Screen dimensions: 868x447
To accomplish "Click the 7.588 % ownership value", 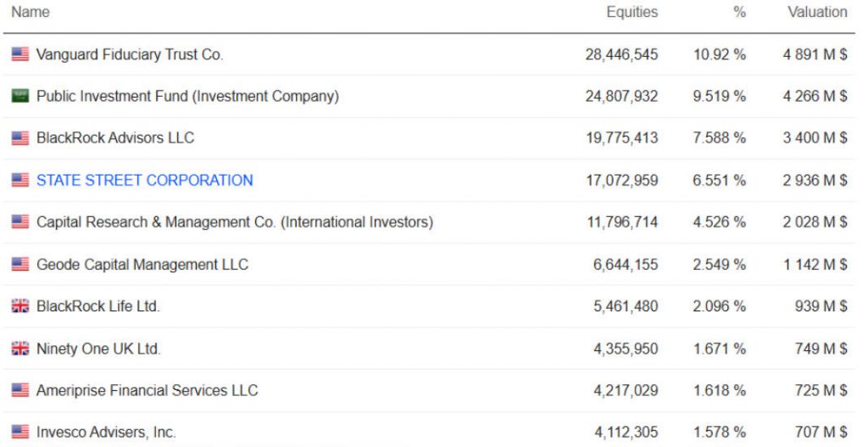I will pyautogui.click(x=719, y=138).
